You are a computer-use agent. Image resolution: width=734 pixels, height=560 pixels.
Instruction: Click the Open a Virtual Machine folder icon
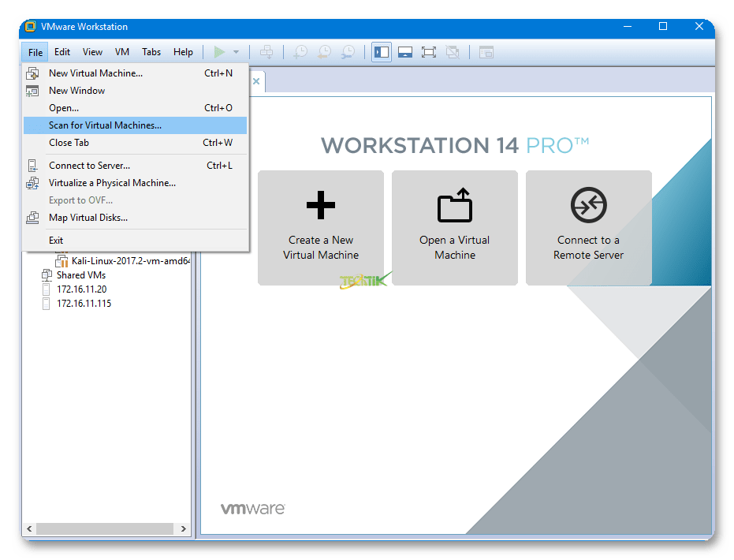point(455,206)
